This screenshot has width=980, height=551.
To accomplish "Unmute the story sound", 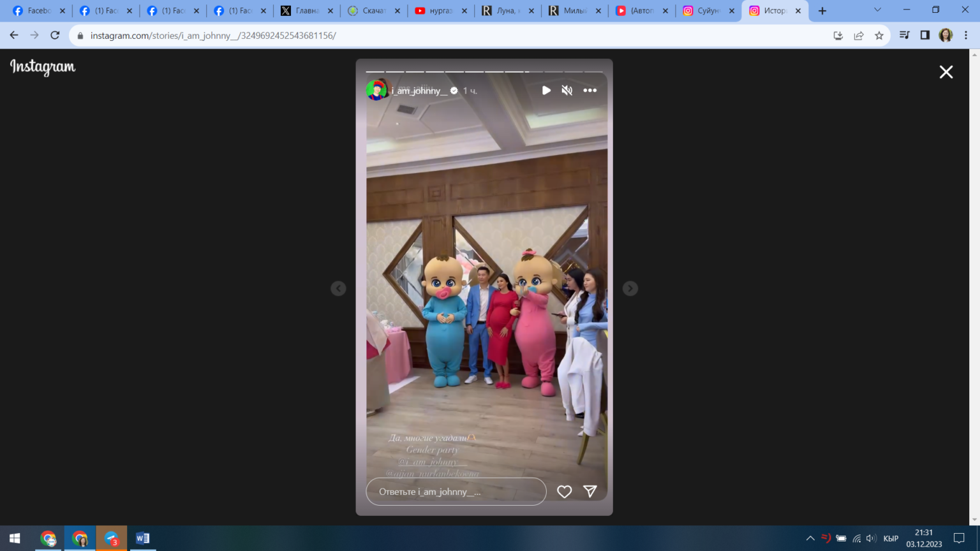I will pyautogui.click(x=567, y=91).
